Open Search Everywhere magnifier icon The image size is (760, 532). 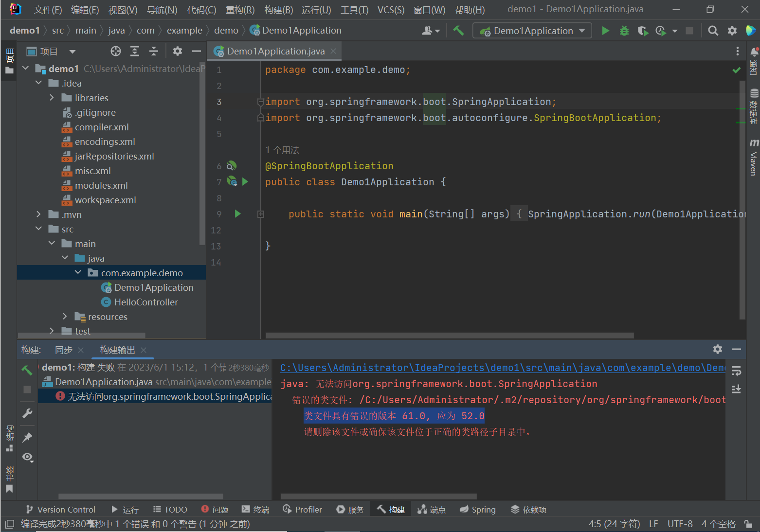click(713, 31)
